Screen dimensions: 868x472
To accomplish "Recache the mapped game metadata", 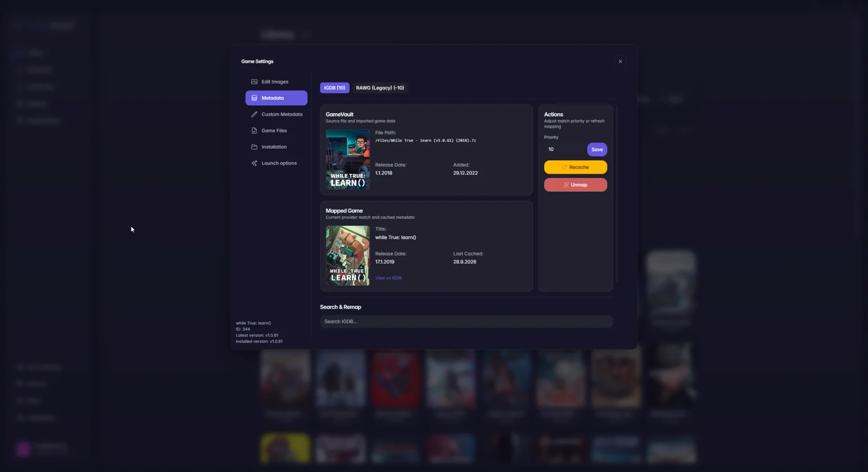I will [576, 167].
